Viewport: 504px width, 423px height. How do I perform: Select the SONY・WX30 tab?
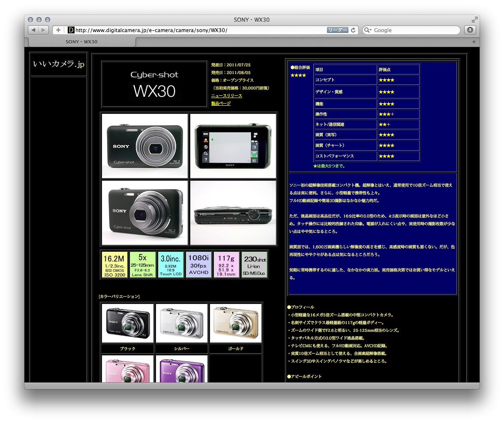pyautogui.click(x=81, y=42)
